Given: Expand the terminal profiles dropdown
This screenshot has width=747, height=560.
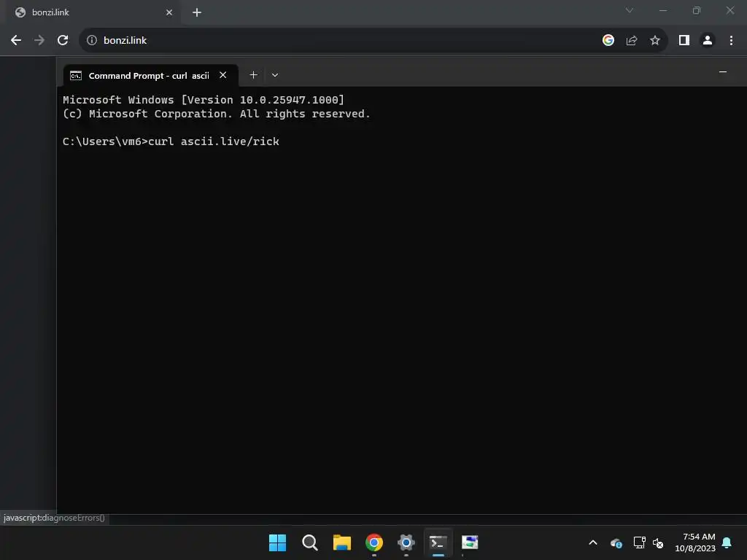Looking at the screenshot, I should (275, 75).
